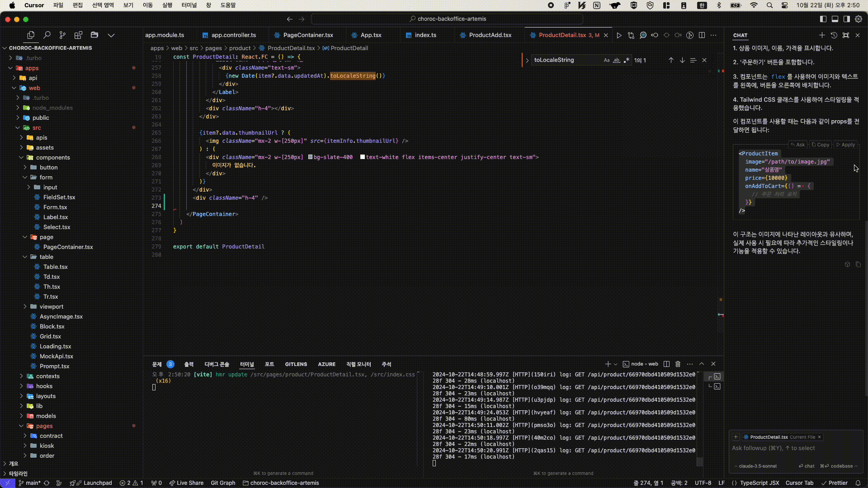This screenshot has width=868, height=488.
Task: Click Git Graph in status bar
Action: pyautogui.click(x=223, y=483)
